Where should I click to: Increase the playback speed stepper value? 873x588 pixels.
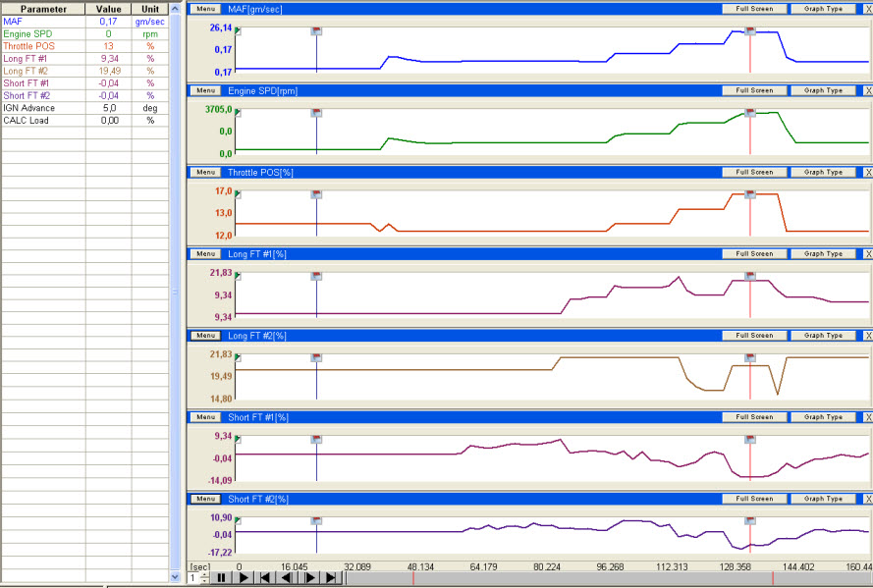(x=204, y=574)
